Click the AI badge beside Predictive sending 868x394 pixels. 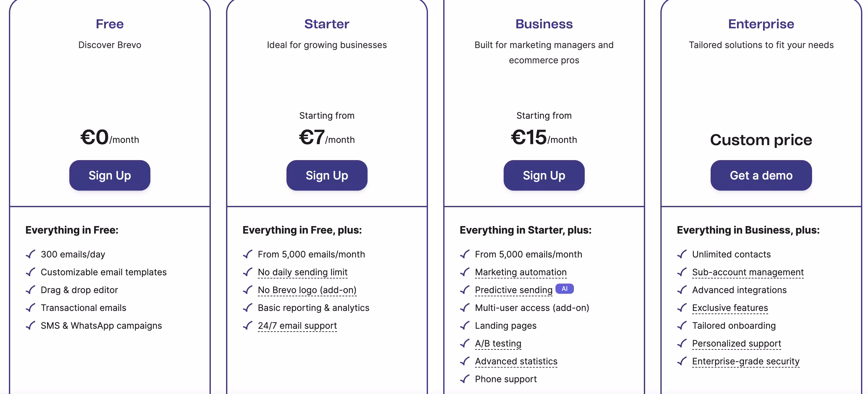click(564, 289)
